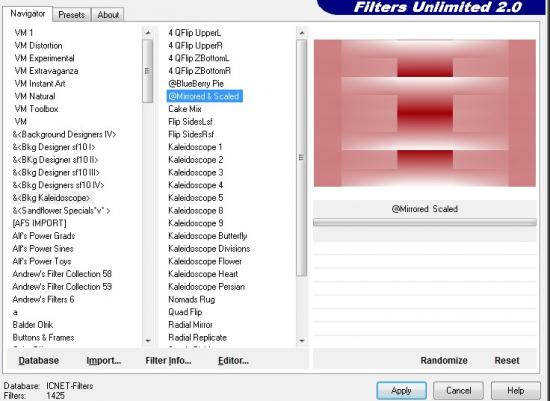550x401 pixels.
Task: Open the About tab
Action: 108,15
